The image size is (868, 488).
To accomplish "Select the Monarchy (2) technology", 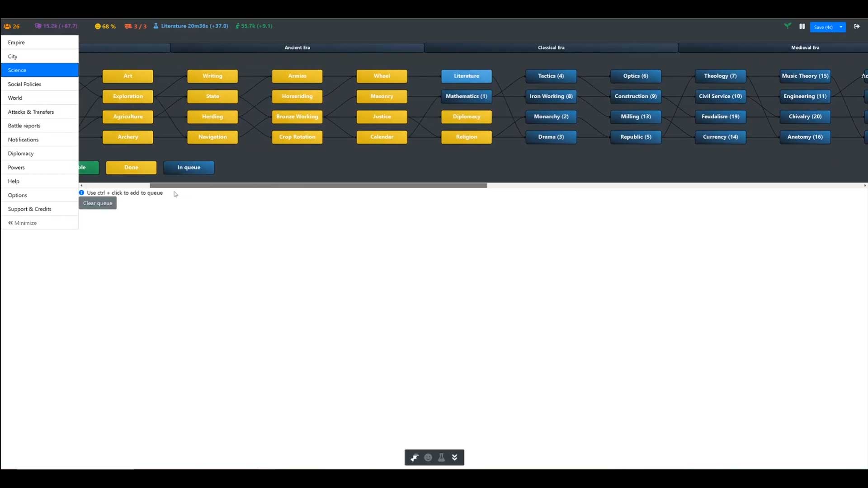I will pos(551,117).
